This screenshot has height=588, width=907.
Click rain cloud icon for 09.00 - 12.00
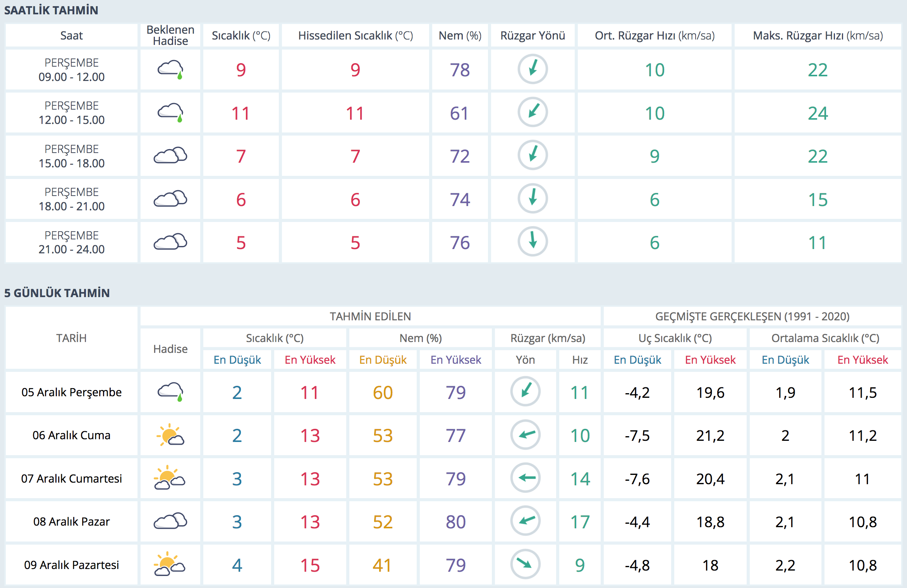tap(170, 70)
